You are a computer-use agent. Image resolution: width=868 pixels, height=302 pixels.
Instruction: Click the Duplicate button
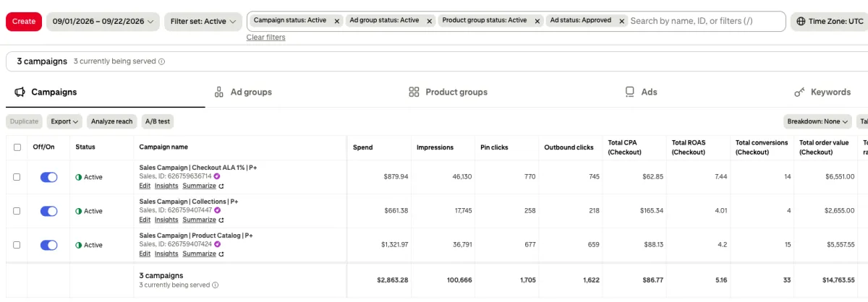25,121
